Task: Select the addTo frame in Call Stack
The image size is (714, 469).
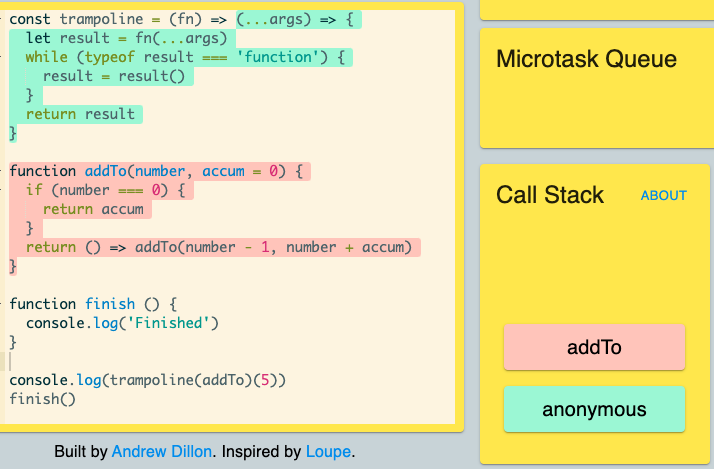Action: pos(594,347)
